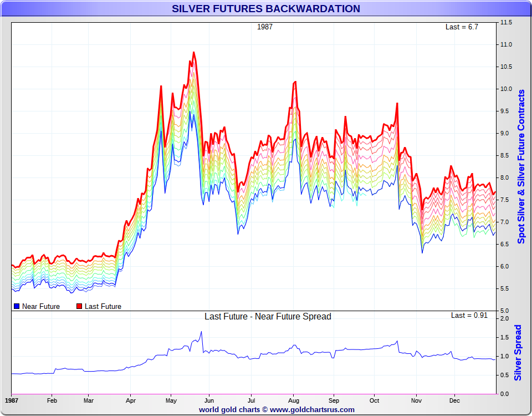Click the 'Apr' x-axis label
532x416 pixels.
click(x=131, y=400)
